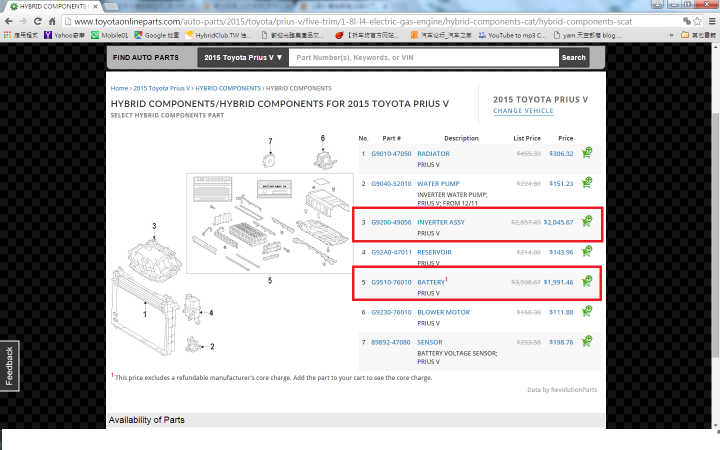Open part number G9230-76010
720x450 pixels.
[391, 312]
